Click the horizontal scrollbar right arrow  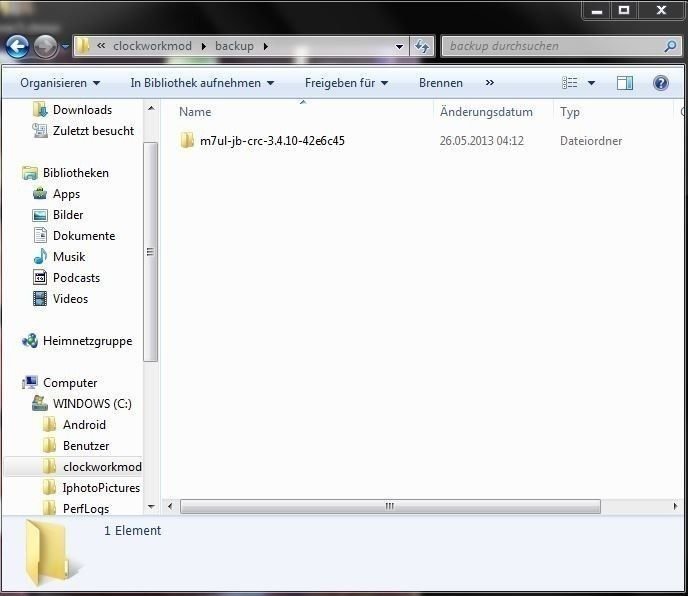[x=675, y=506]
